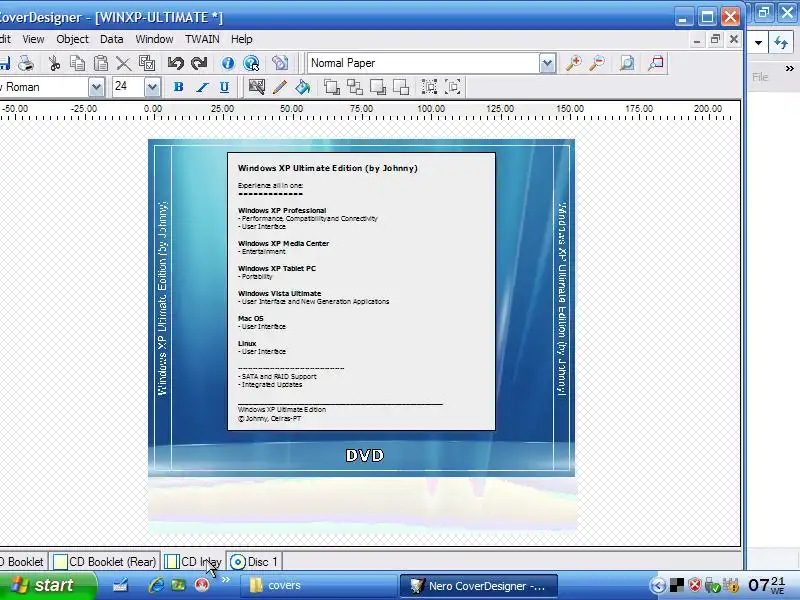800x600 pixels.
Task: Click the zoom selection red frame icon
Action: (x=656, y=63)
